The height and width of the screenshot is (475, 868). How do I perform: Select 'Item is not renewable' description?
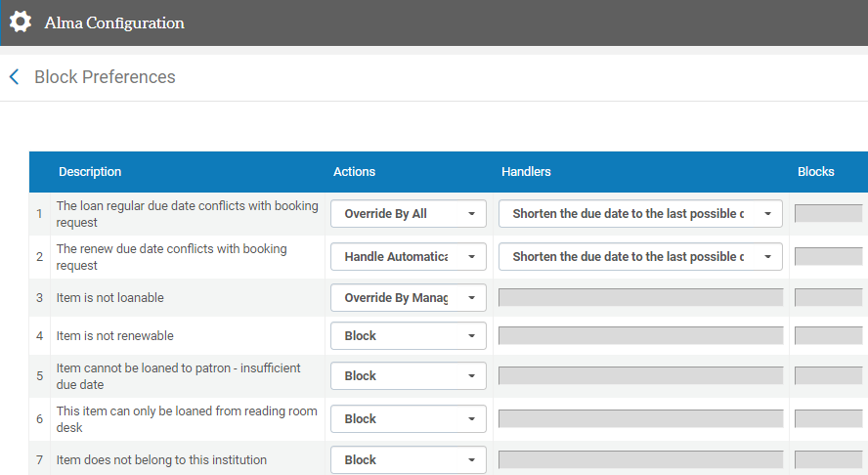coord(114,336)
